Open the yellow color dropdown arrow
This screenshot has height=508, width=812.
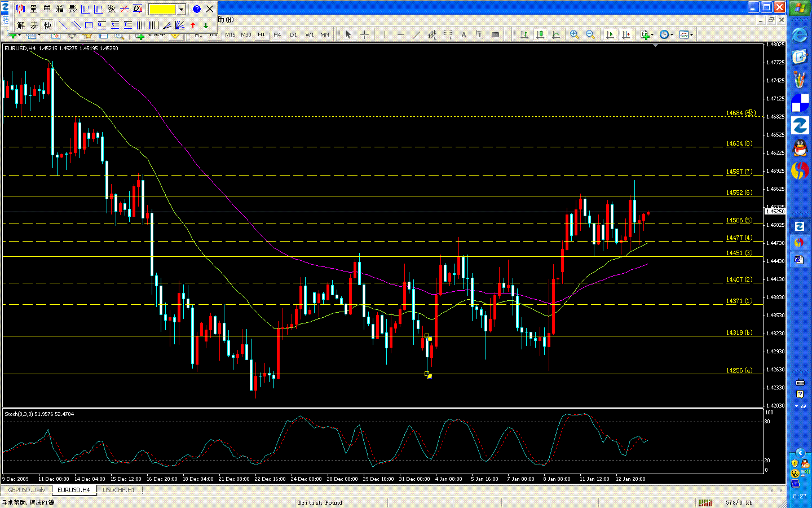click(181, 9)
